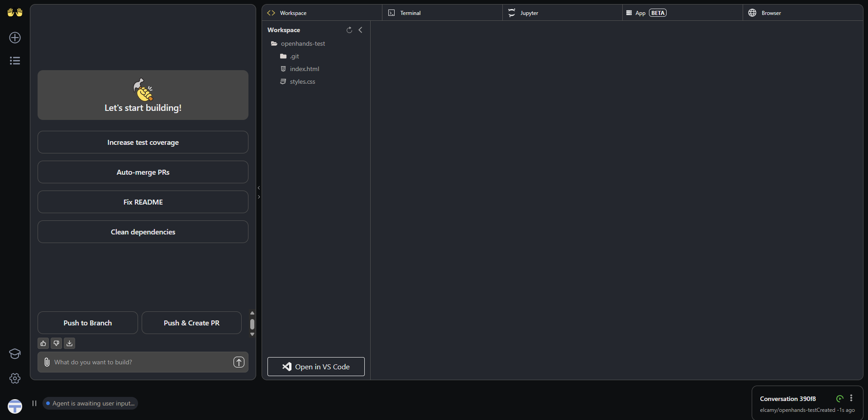Screen dimensions: 868x420
Task: Click the graduation cap docs icon
Action: pyautogui.click(x=15, y=354)
